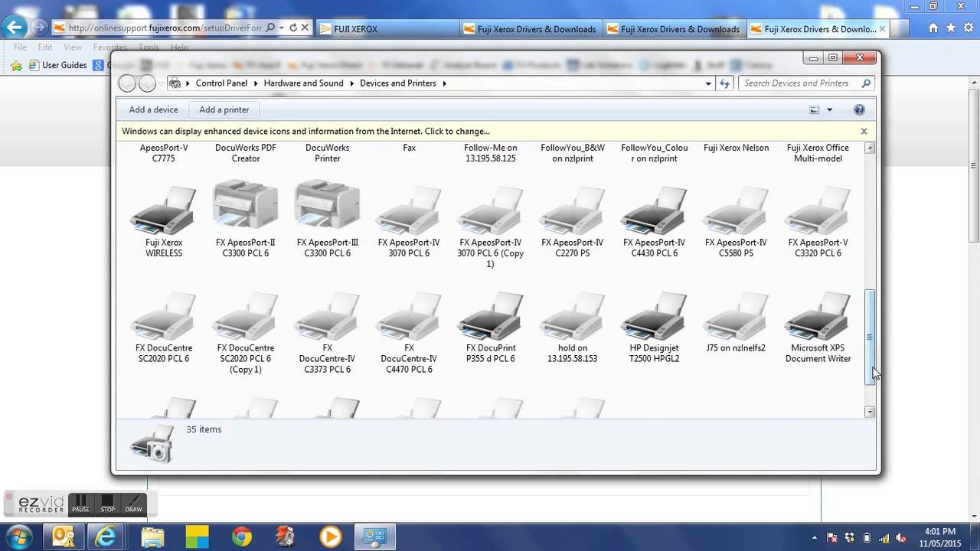Select FX ApeosPort-II C3300 PCL 6 printer
Image resolution: width=980 pixels, height=551 pixels.
coord(245,220)
